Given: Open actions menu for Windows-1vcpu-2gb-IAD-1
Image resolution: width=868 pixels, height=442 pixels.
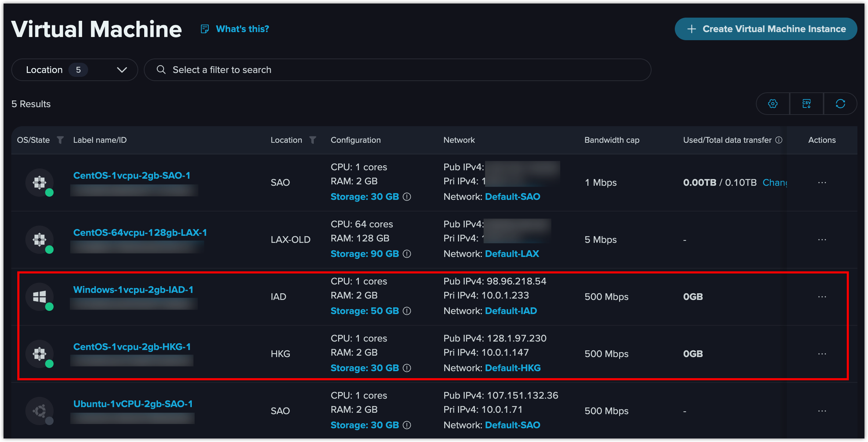Looking at the screenshot, I should (x=822, y=297).
